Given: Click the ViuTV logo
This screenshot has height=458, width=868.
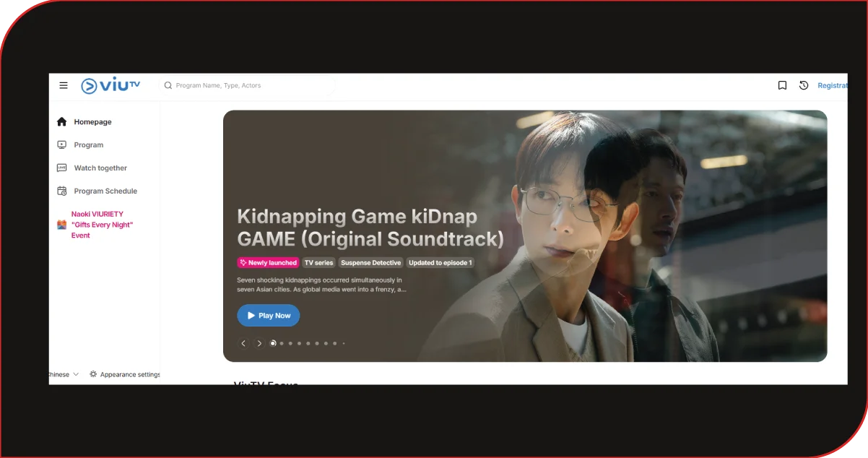Looking at the screenshot, I should click(110, 85).
